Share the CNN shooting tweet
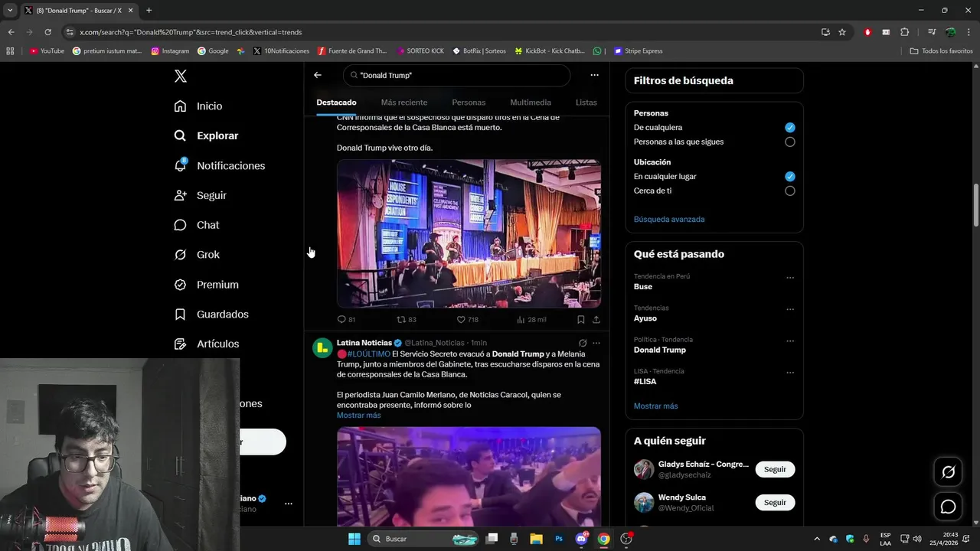Image resolution: width=980 pixels, height=551 pixels. click(596, 319)
